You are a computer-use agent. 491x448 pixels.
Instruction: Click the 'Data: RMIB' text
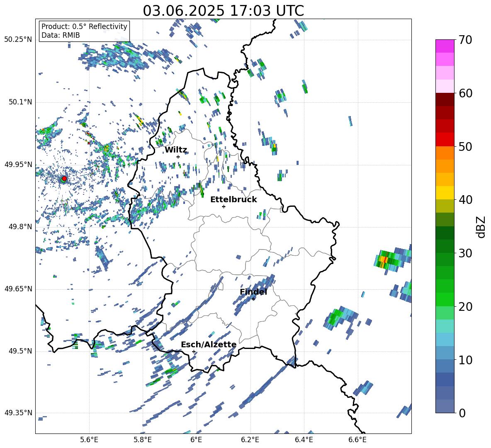pyautogui.click(x=61, y=35)
